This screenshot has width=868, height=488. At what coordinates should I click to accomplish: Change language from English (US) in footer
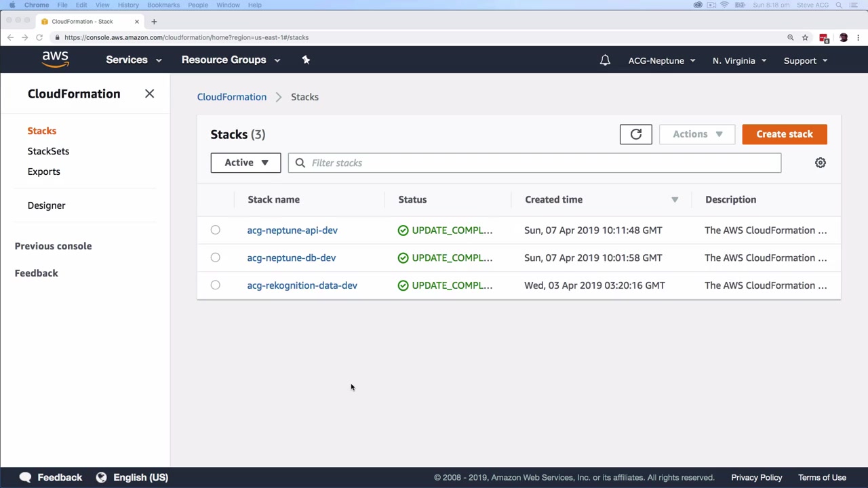(x=140, y=477)
